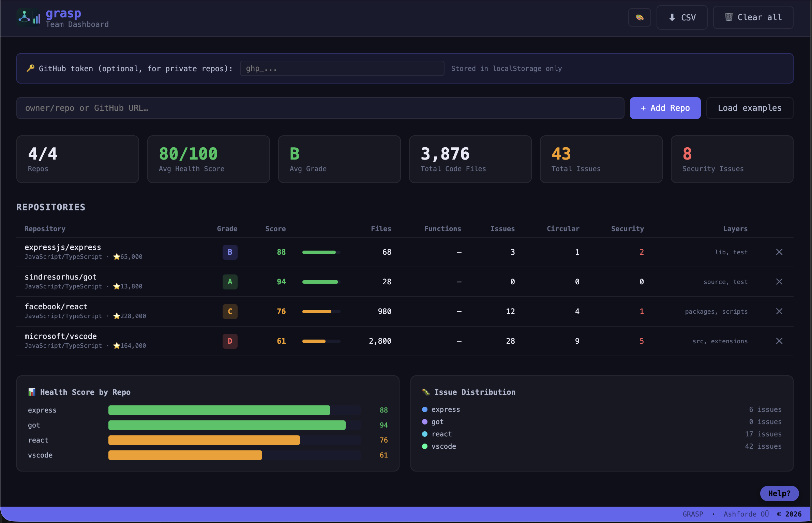Click the lizard icon beside Issue Distribution
Image resolution: width=812 pixels, height=523 pixels.
pyautogui.click(x=425, y=392)
